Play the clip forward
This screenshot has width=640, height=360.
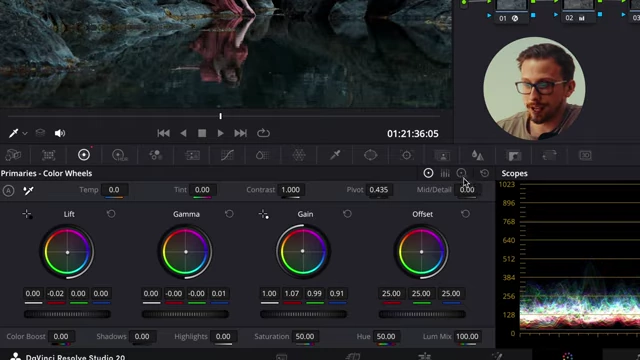[x=220, y=133]
